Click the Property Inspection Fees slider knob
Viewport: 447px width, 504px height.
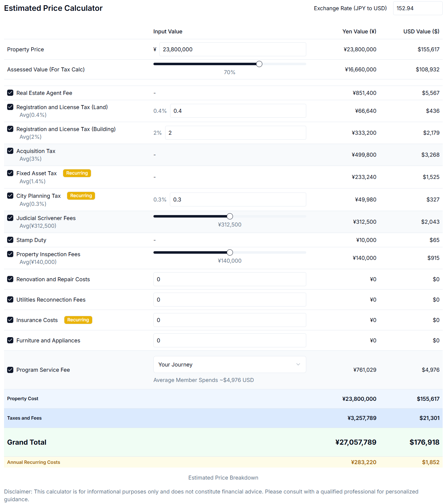tap(230, 252)
